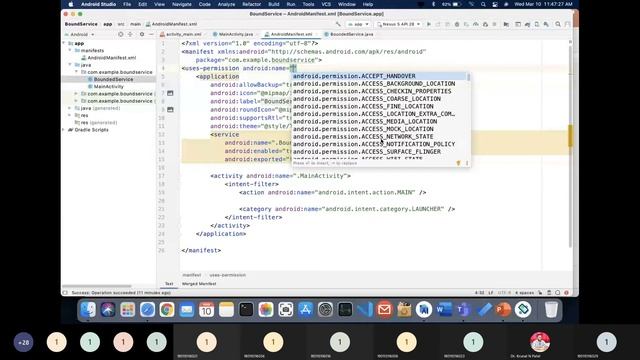Expand the res folder
The image size is (640, 360).
pyautogui.click(x=69, y=115)
